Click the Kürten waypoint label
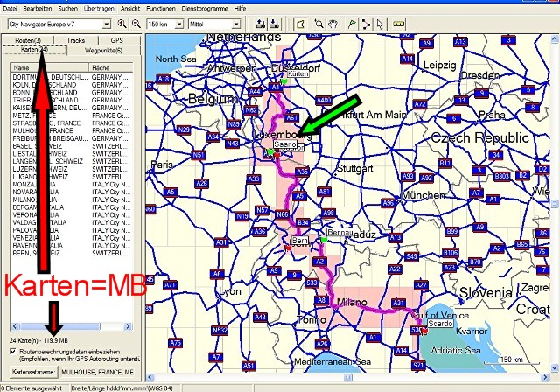560x392 pixels. pos(297,73)
